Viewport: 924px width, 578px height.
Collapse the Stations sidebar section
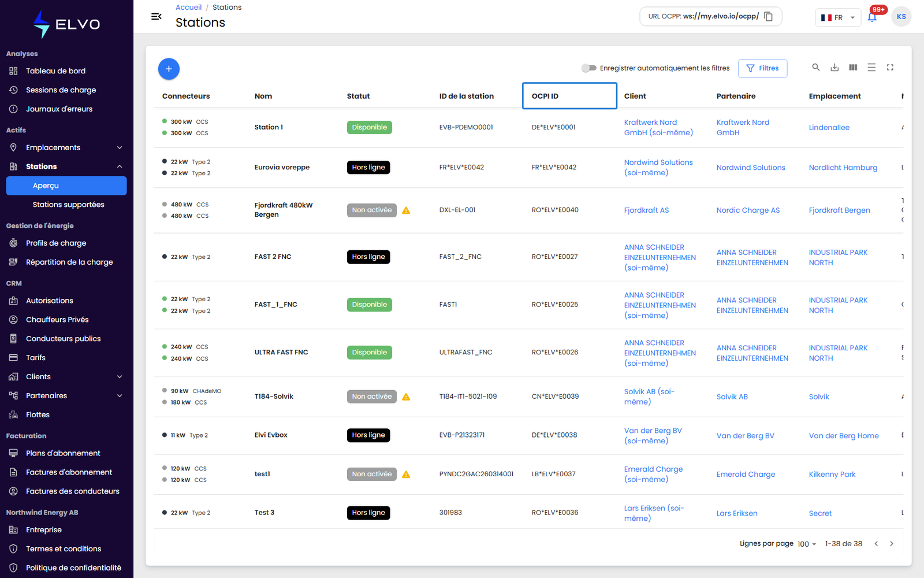66,166
